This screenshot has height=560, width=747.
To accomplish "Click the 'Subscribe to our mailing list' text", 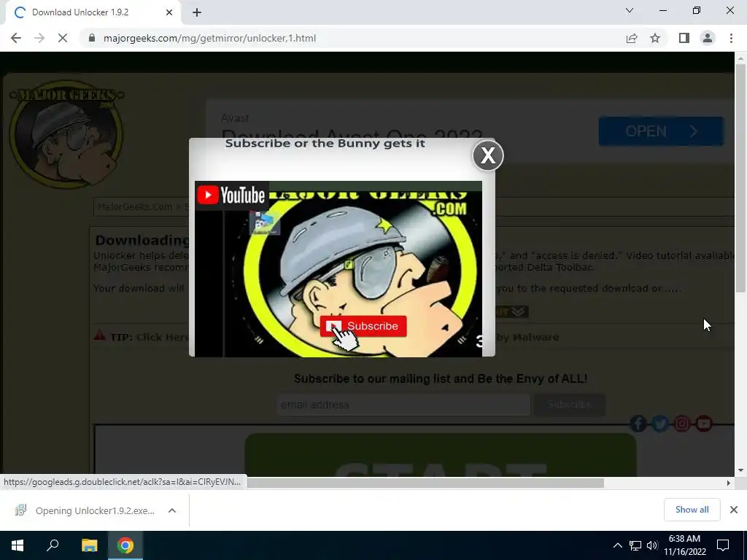I will point(441,378).
